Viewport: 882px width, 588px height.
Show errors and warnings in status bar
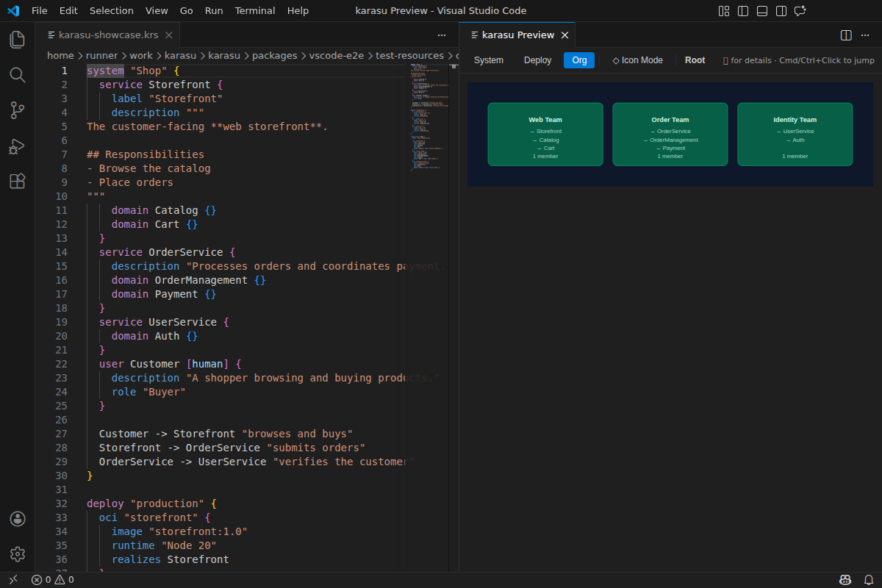pos(52,580)
